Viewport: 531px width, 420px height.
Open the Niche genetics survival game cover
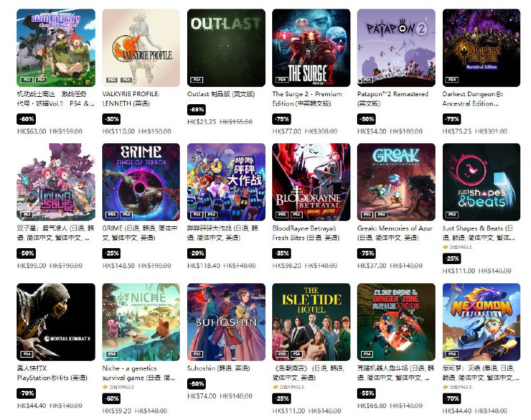point(141,322)
